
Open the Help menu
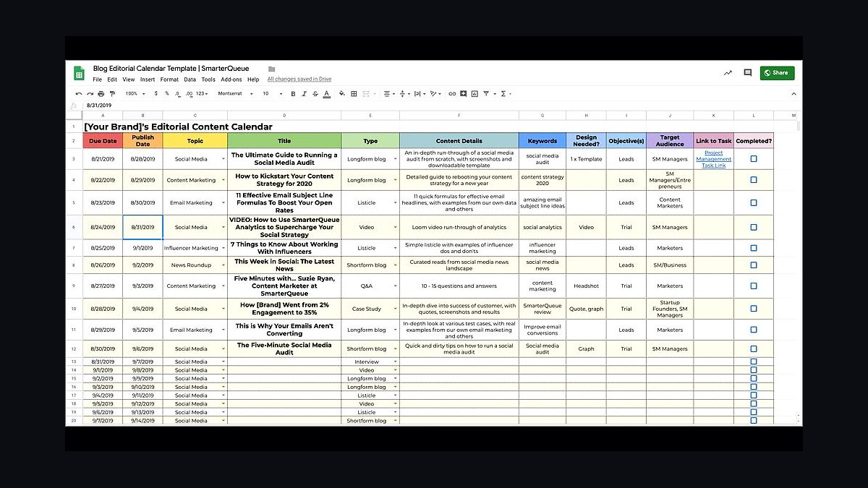coord(253,80)
